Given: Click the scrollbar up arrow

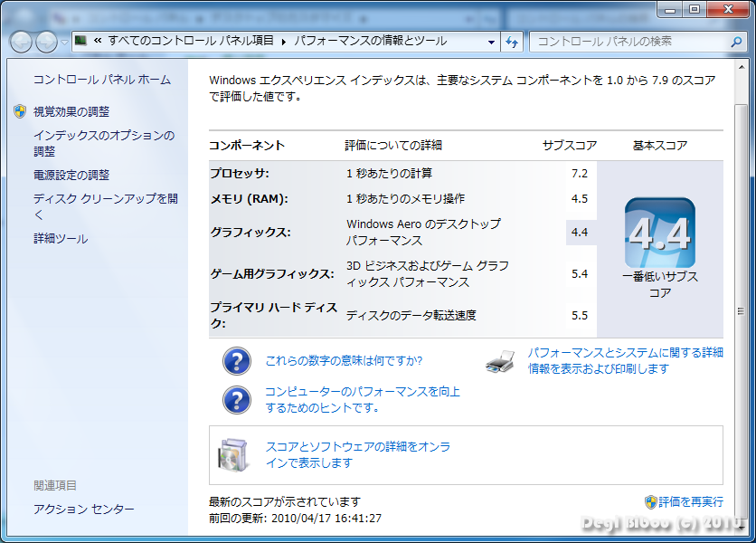Looking at the screenshot, I should (742, 67).
